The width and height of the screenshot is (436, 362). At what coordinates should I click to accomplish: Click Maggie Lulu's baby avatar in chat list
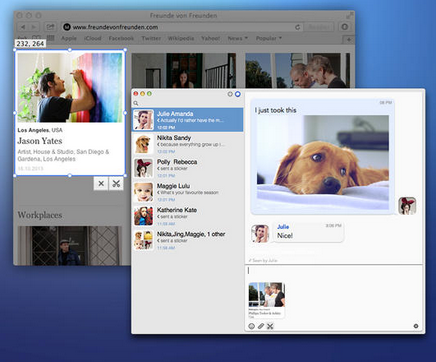point(144,192)
